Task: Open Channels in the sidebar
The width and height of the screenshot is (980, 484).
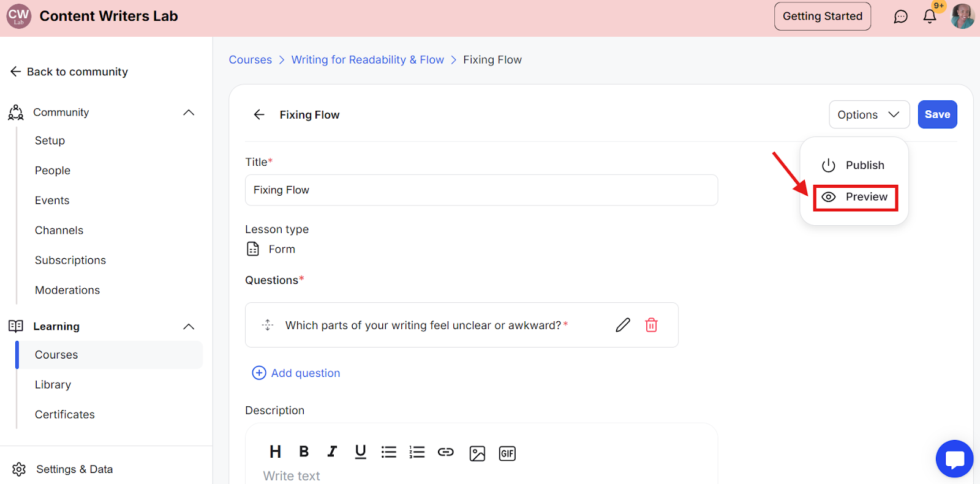Action: click(59, 231)
